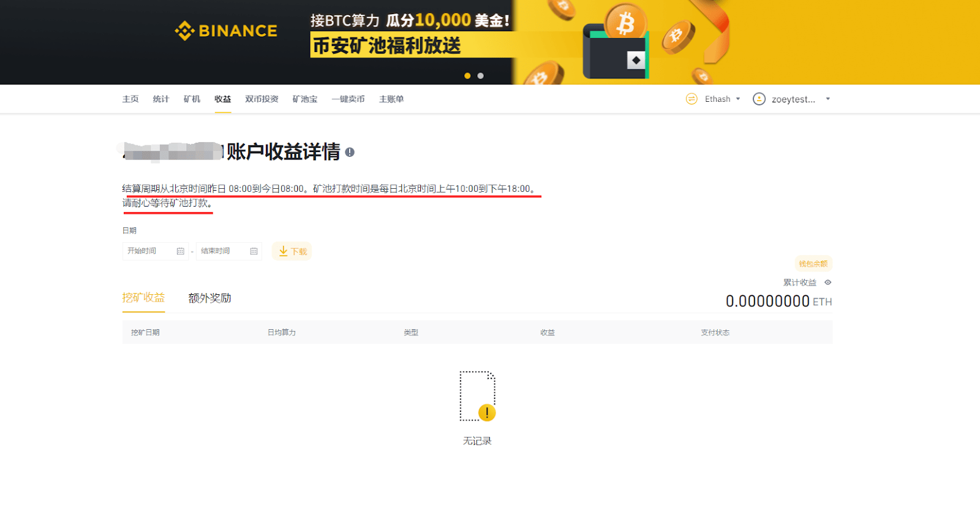Open calendar icon in 结束时间 field
Image resolution: width=980 pixels, height=518 pixels.
254,251
